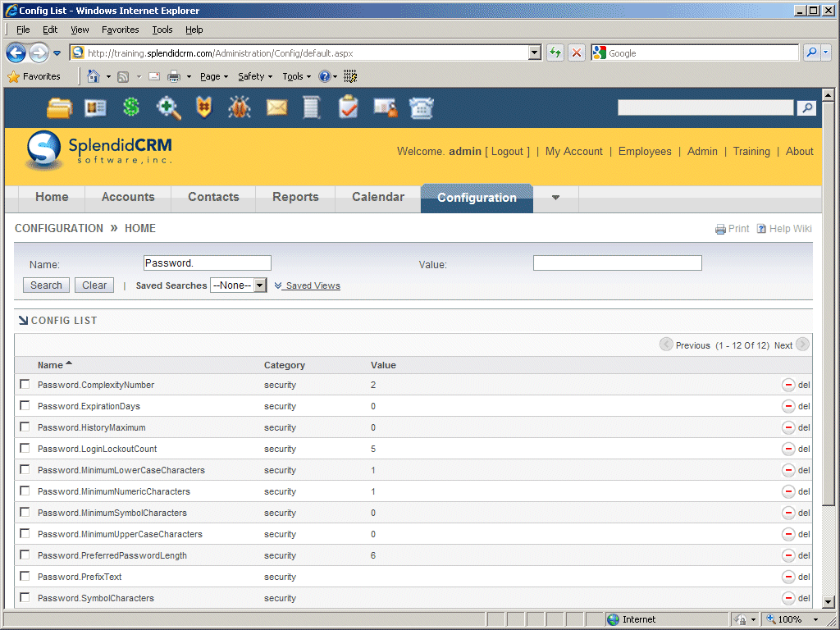
Task: Select the Password.PrefixText row checkbox
Action: [25, 577]
